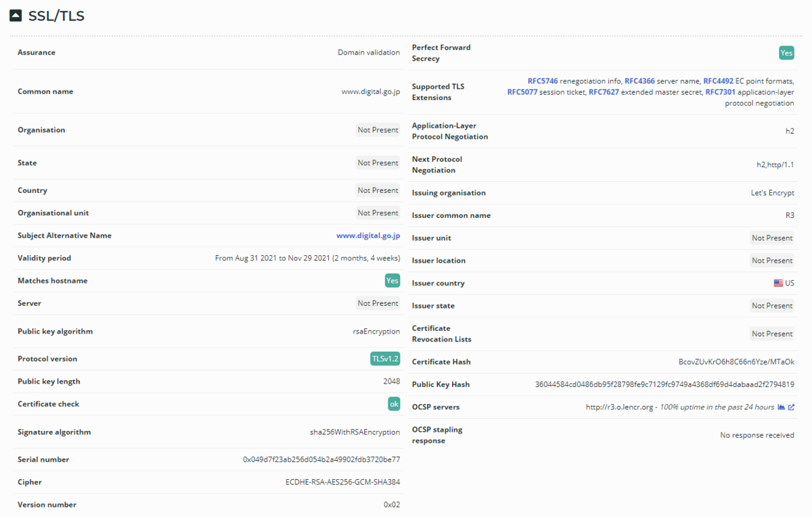Click the Public Key Hash value

pyautogui.click(x=664, y=384)
